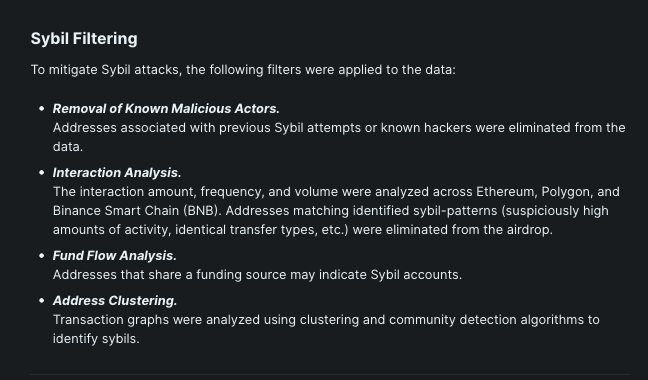Click the intro sentence about mitigating Sybil attacks

coord(243,70)
